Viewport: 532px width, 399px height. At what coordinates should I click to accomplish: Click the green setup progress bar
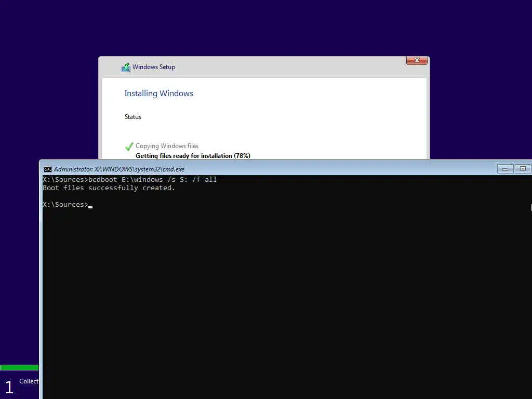[x=19, y=367]
